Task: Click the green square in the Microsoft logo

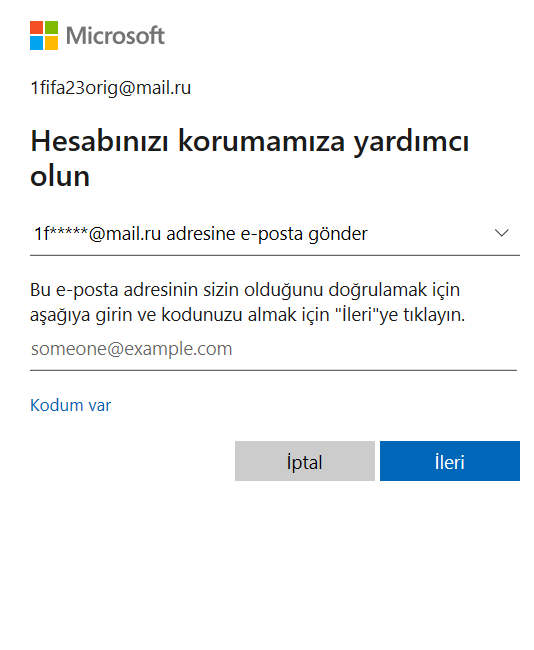Action: (x=51, y=28)
